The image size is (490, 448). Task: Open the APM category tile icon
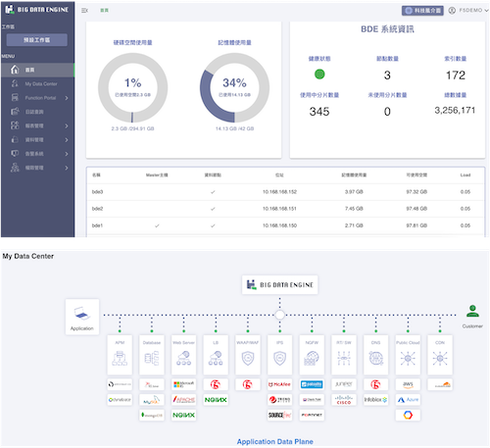click(120, 358)
